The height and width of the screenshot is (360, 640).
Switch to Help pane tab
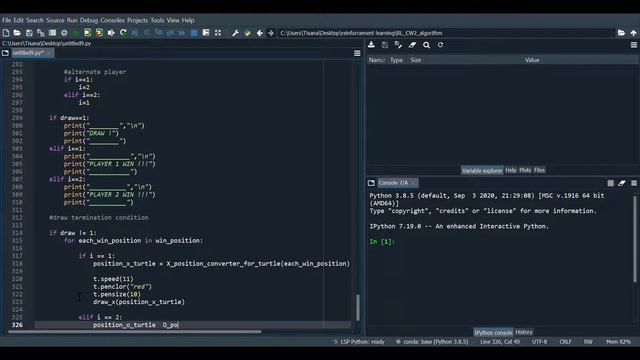[511, 170]
